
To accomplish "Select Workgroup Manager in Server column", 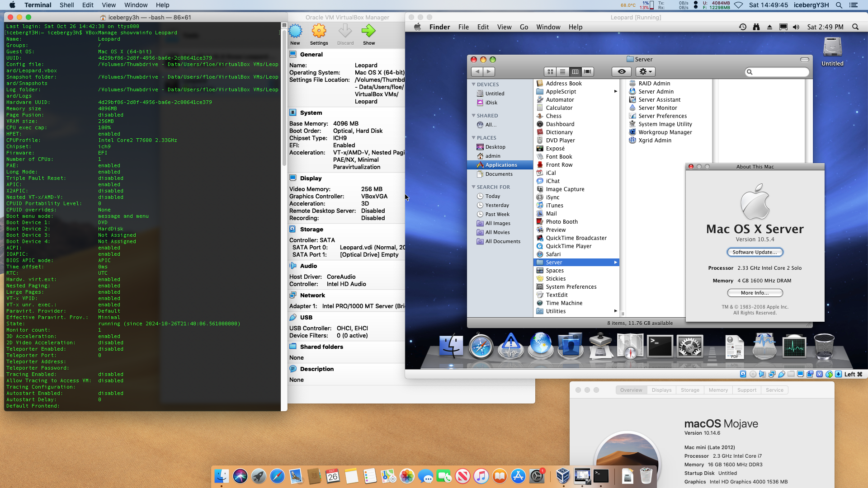I will (665, 132).
